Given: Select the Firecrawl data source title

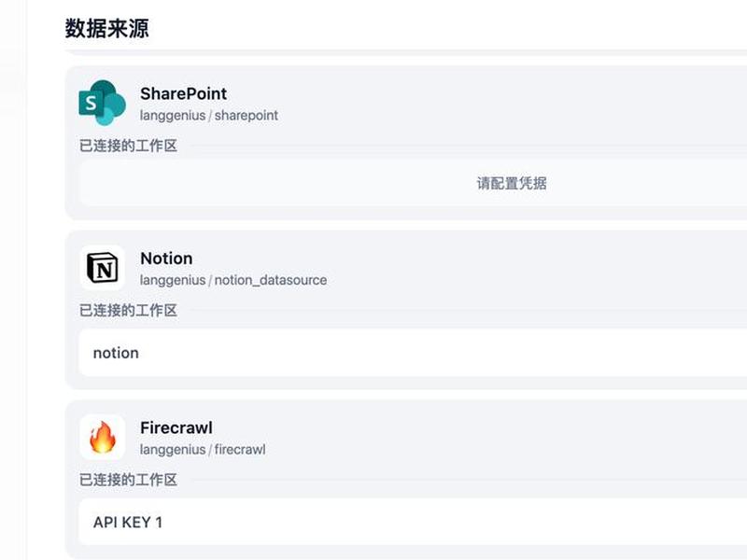Looking at the screenshot, I should point(176,427).
